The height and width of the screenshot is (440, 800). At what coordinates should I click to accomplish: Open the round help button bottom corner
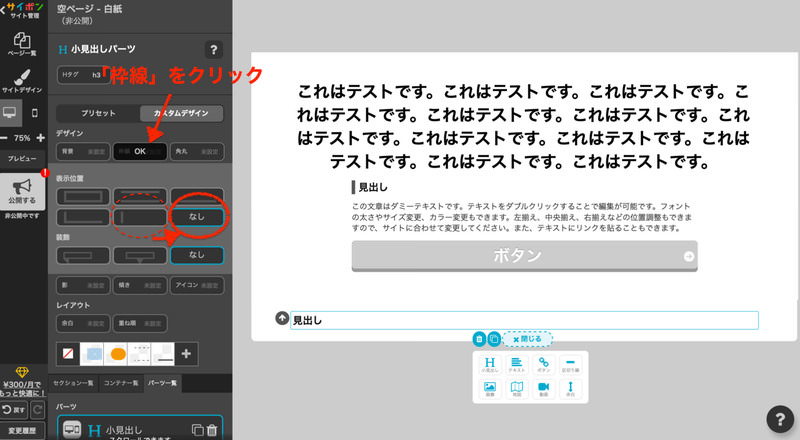coord(780,419)
